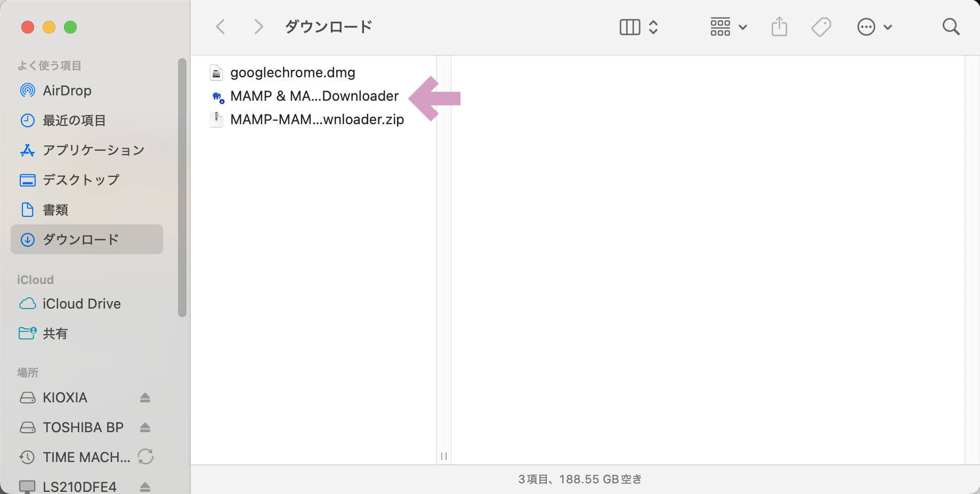Open the 共有 section in the sidebar
Viewport: 980px width, 494px height.
[55, 333]
